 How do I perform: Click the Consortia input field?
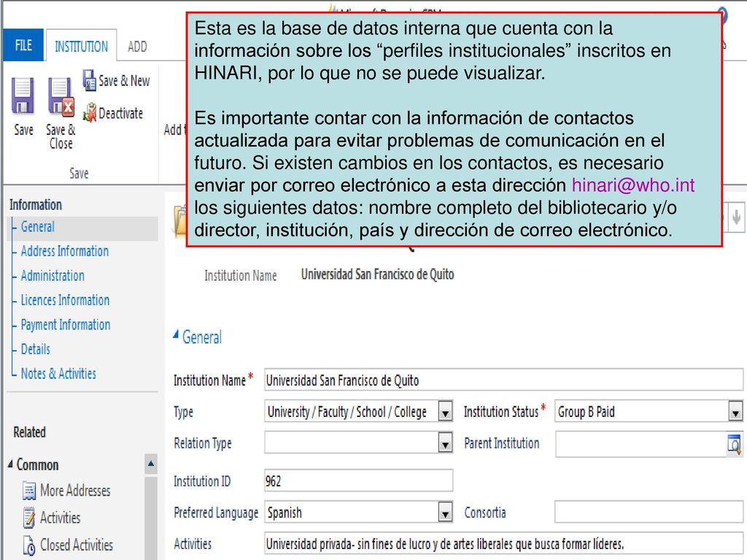tap(649, 513)
